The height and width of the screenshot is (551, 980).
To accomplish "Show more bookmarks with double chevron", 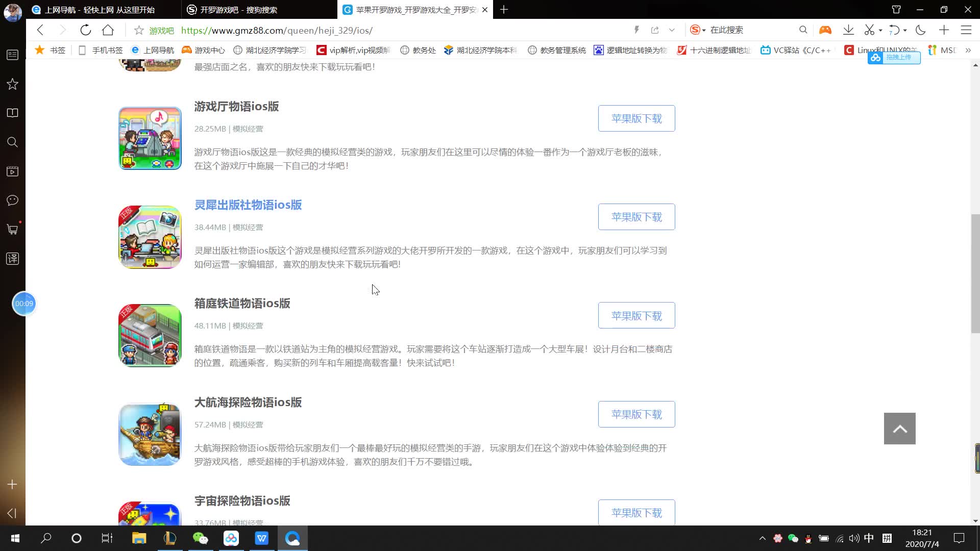I will click(968, 50).
